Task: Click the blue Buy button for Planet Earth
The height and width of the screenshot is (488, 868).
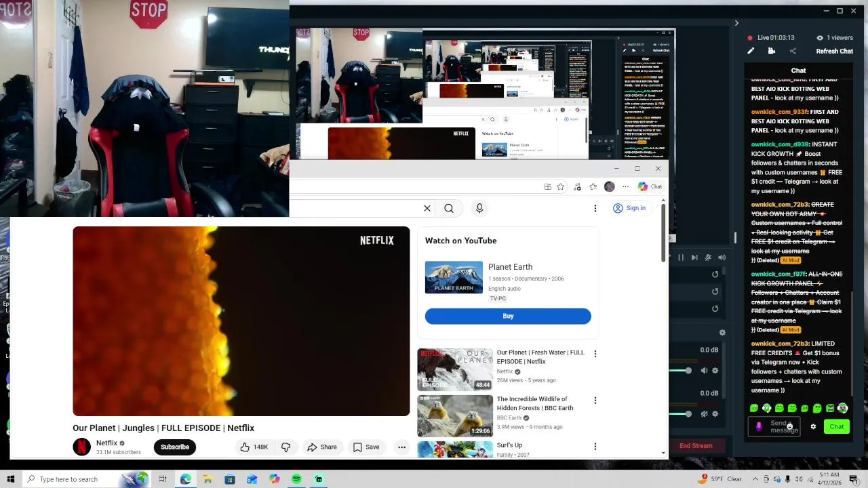Action: [x=508, y=316]
